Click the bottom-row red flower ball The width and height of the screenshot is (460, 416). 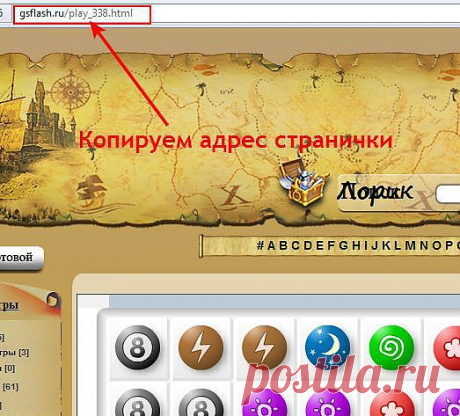click(392, 402)
